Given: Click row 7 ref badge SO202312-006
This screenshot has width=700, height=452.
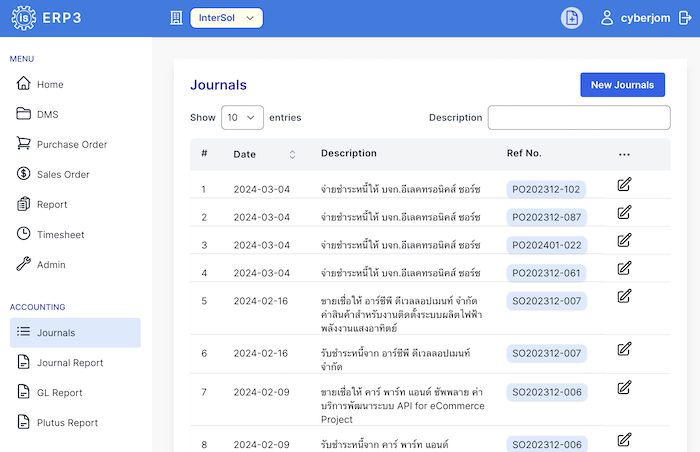Looking at the screenshot, I should 547,392.
